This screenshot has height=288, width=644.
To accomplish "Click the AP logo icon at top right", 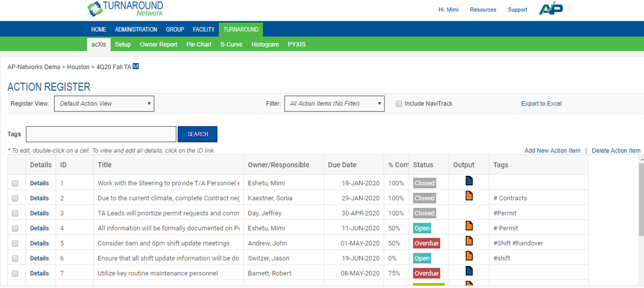I will 550,9.
